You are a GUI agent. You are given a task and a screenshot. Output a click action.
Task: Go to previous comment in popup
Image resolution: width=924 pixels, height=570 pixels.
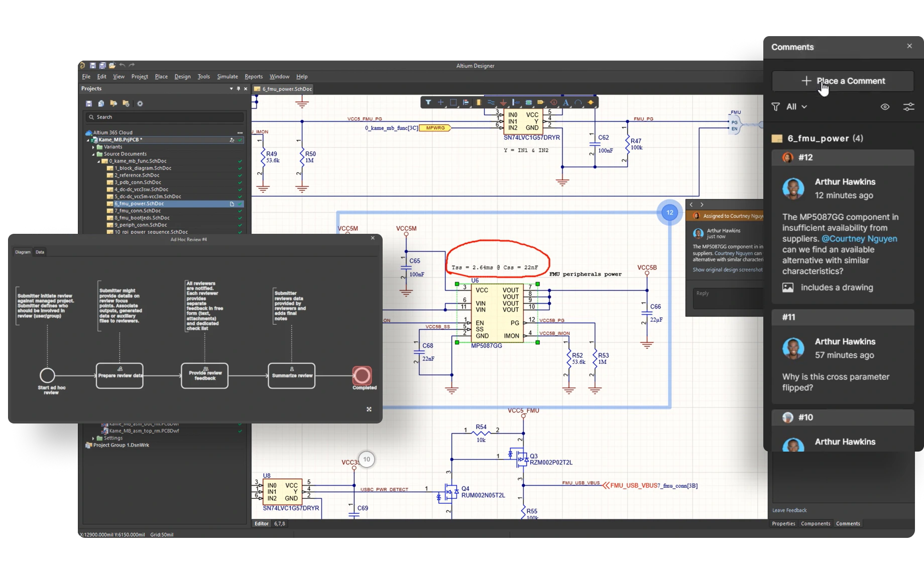click(x=691, y=205)
